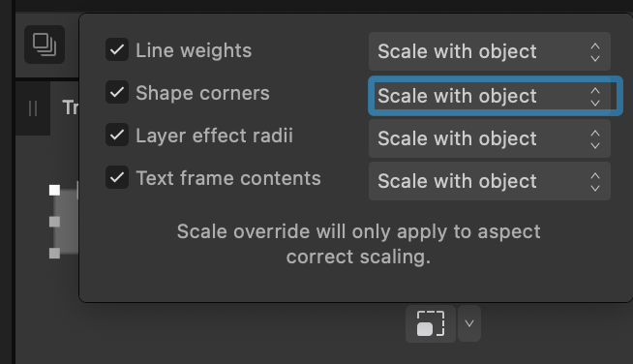Viewport: 633px width, 364px height.
Task: Click the Line weights label text
Action: point(194,50)
